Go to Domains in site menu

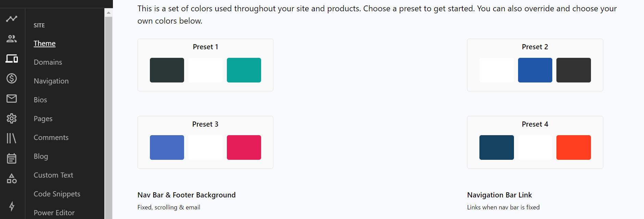48,62
